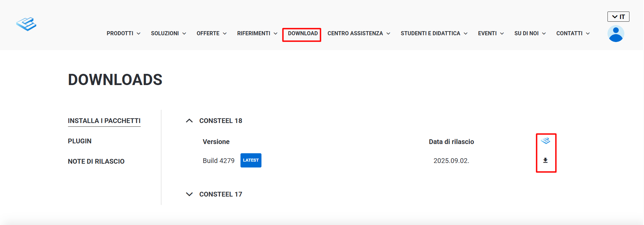Expand the CONSTEEL 17 section
This screenshot has width=644, height=225.
click(214, 194)
